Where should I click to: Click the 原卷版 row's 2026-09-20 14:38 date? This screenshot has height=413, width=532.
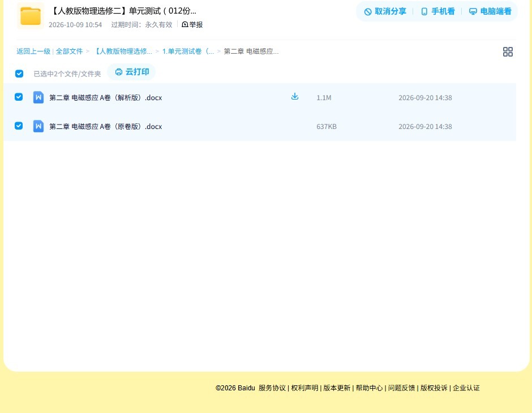pos(425,127)
